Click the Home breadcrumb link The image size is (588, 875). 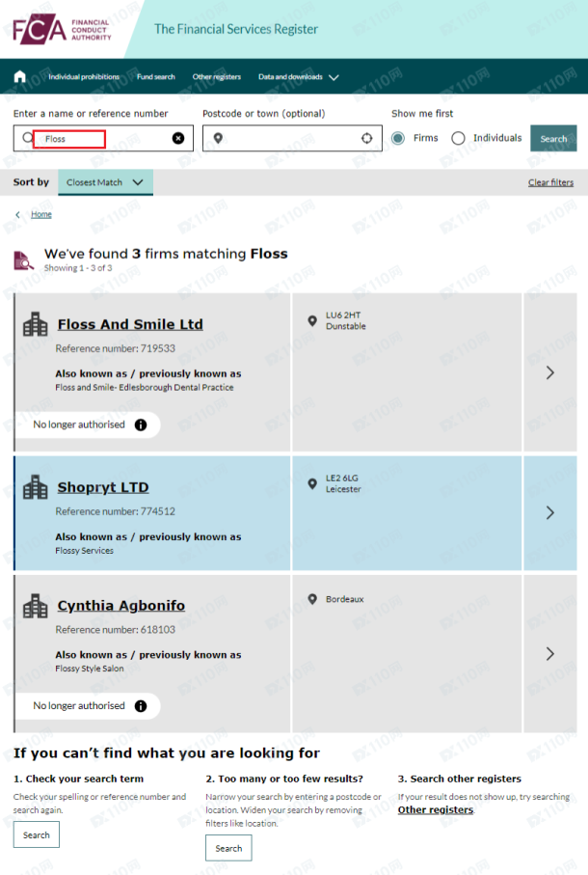pyautogui.click(x=41, y=214)
